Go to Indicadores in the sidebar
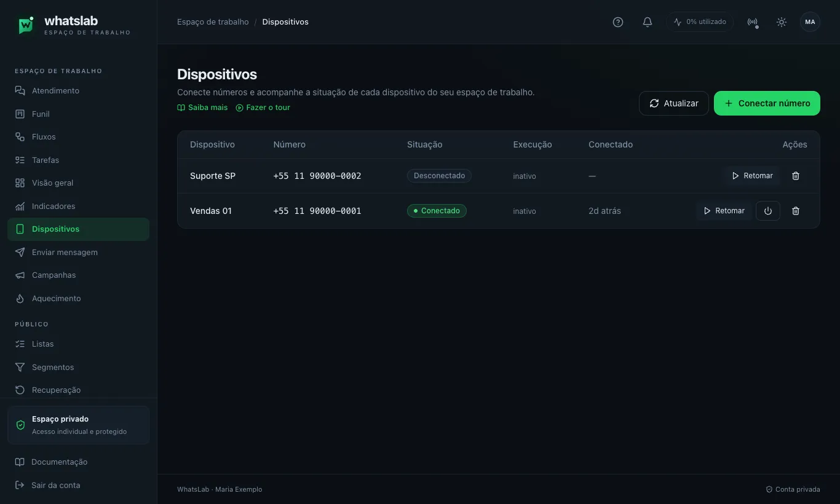Screen dimensions: 840x504 pos(78,206)
